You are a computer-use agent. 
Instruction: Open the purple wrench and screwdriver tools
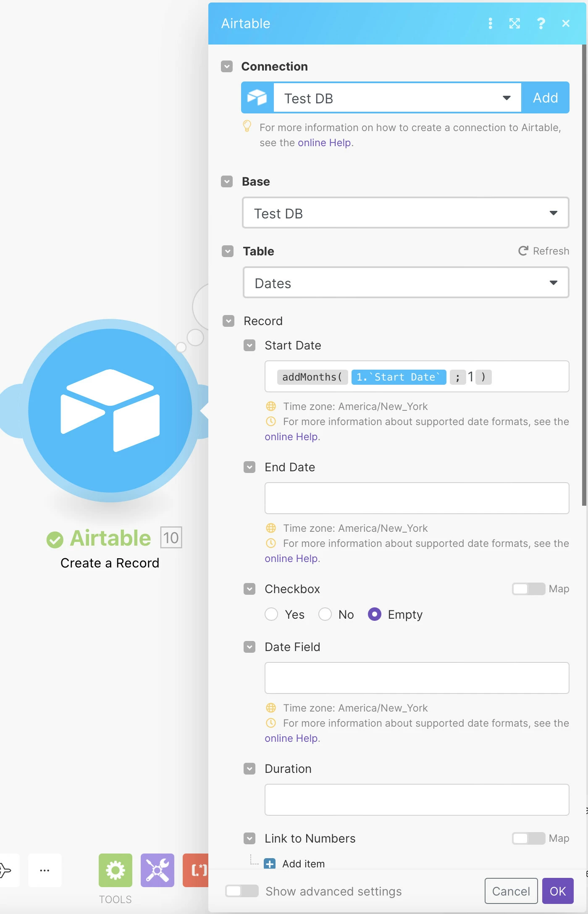coord(157,870)
